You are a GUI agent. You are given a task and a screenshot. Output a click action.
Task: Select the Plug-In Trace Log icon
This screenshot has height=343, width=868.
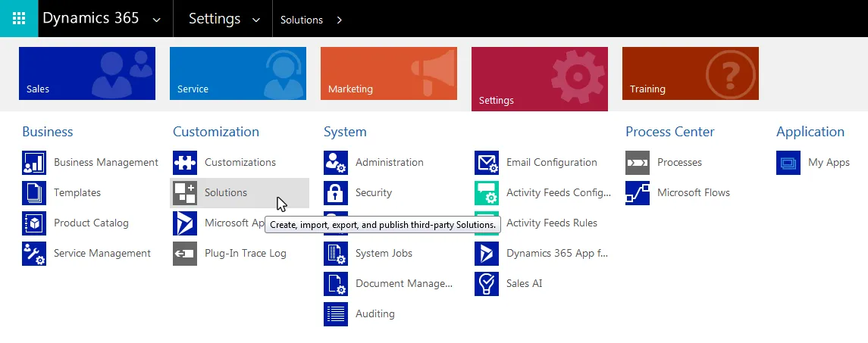pyautogui.click(x=185, y=254)
